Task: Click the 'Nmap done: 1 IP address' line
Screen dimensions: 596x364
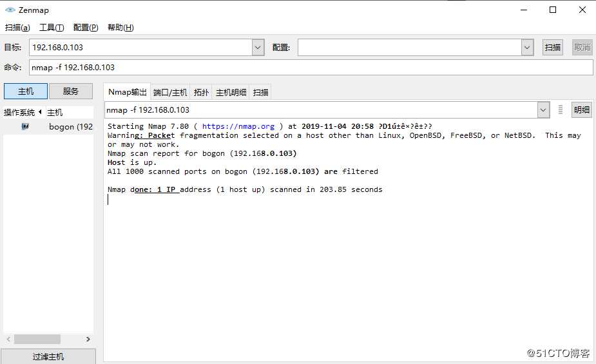Action: pos(245,189)
